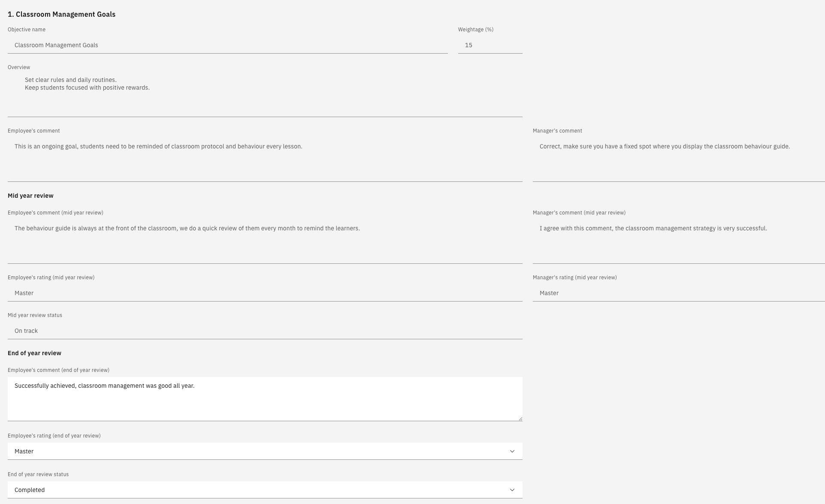Click the Manager's mid year rating Master field
Image resolution: width=825 pixels, height=504 pixels.
(679, 293)
